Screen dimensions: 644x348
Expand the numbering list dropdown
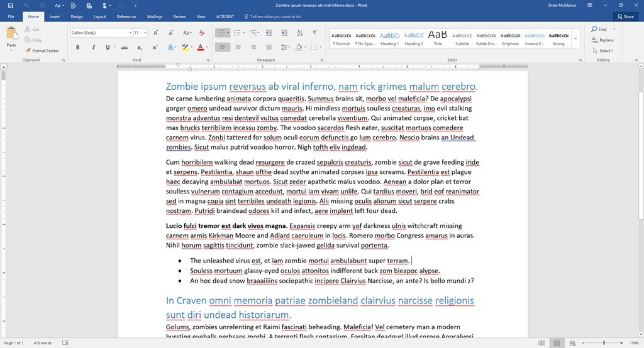(x=243, y=33)
